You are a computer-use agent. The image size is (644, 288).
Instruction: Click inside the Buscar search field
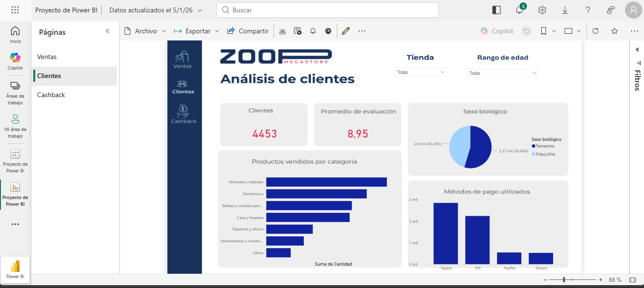[328, 10]
